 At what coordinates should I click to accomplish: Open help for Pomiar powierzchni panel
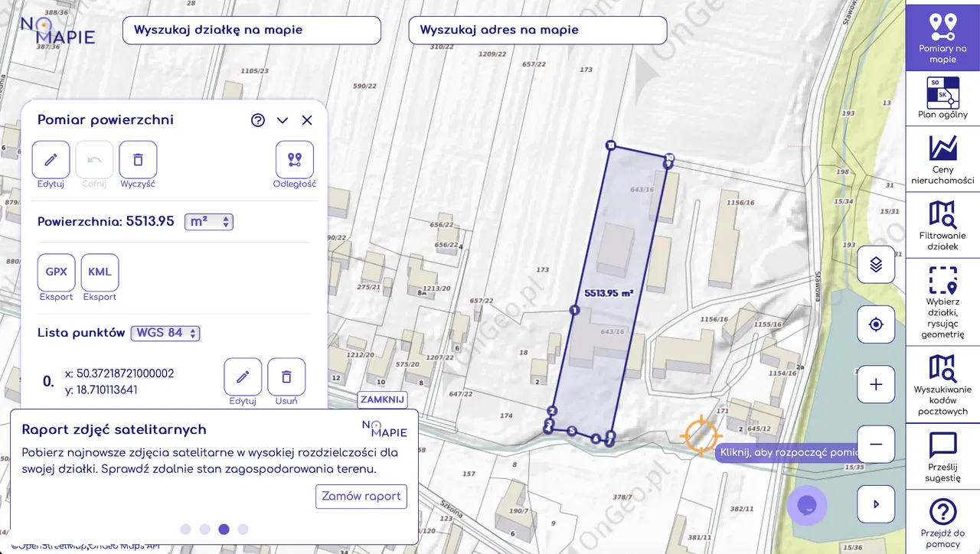point(258,120)
